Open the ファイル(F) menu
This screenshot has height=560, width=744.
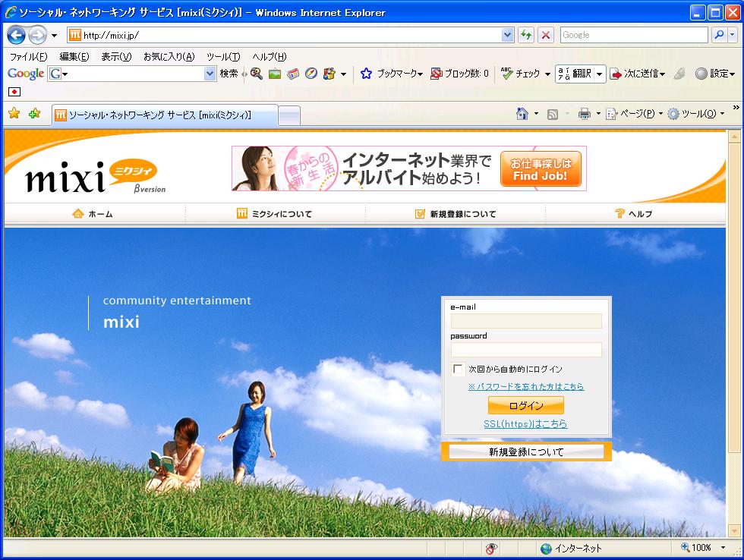[29, 57]
